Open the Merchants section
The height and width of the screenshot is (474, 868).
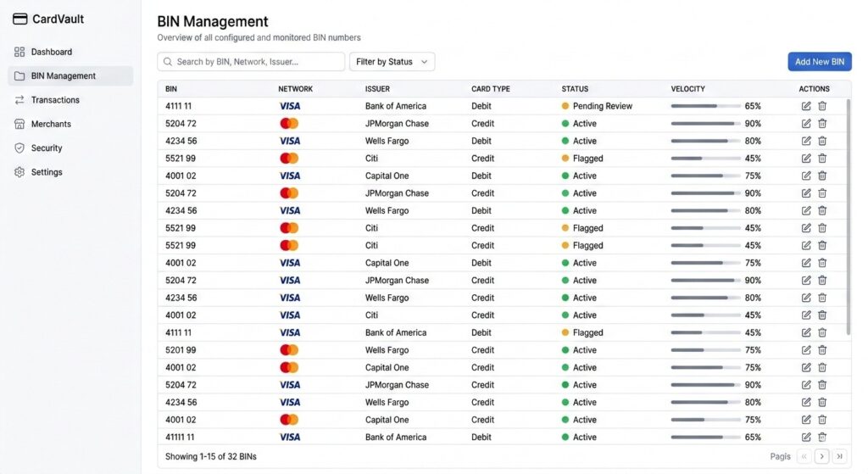tap(51, 124)
